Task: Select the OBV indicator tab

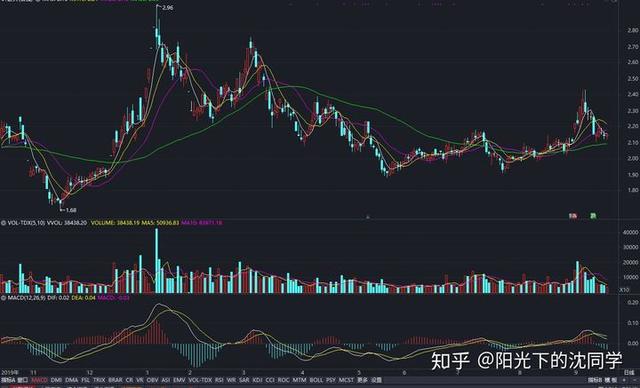Action: (x=152, y=380)
